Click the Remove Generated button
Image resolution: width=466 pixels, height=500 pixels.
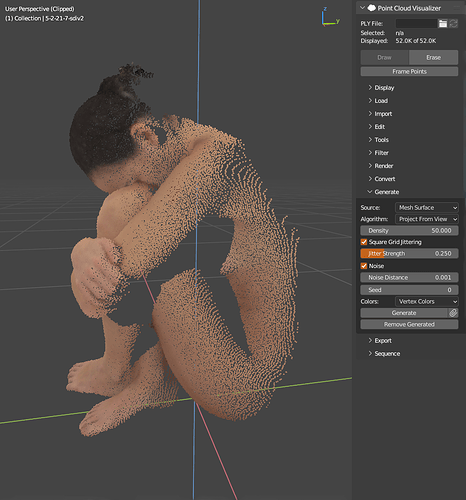[409, 324]
